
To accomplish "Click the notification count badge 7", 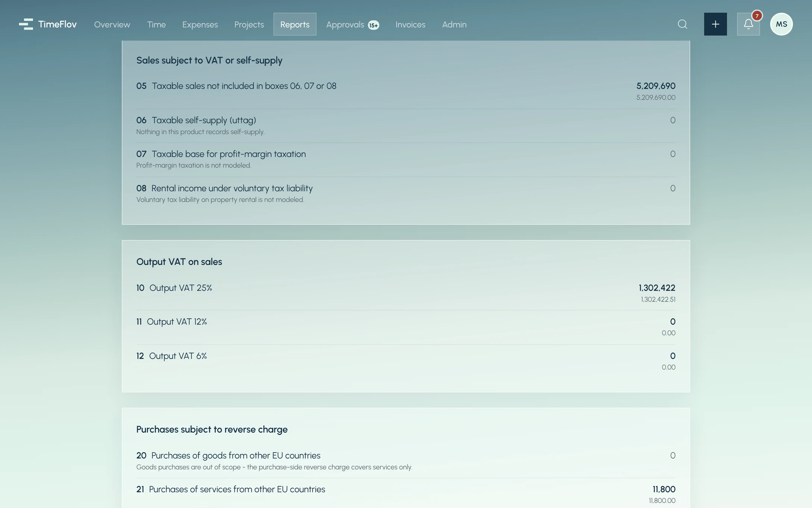I will pos(757,16).
